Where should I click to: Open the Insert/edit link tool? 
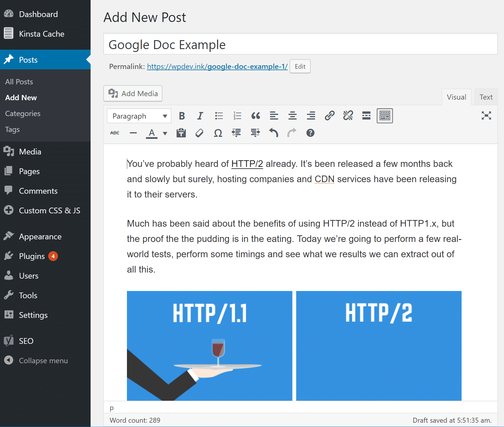329,116
